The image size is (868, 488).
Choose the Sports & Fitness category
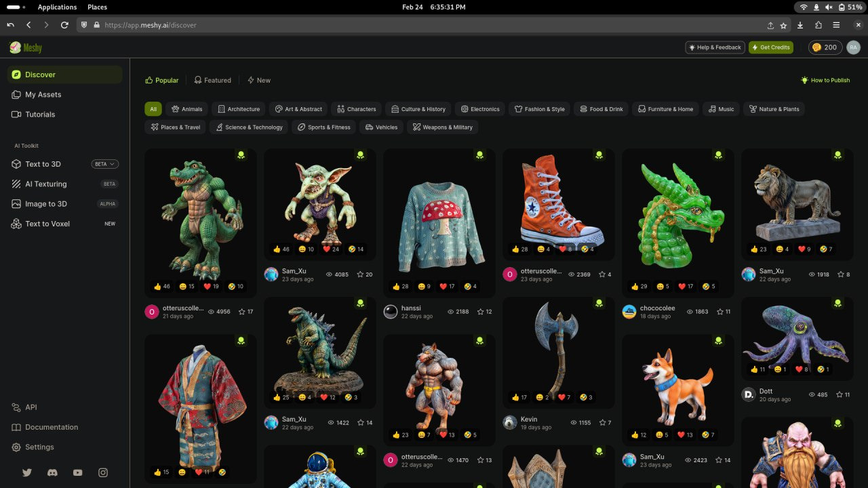(323, 127)
